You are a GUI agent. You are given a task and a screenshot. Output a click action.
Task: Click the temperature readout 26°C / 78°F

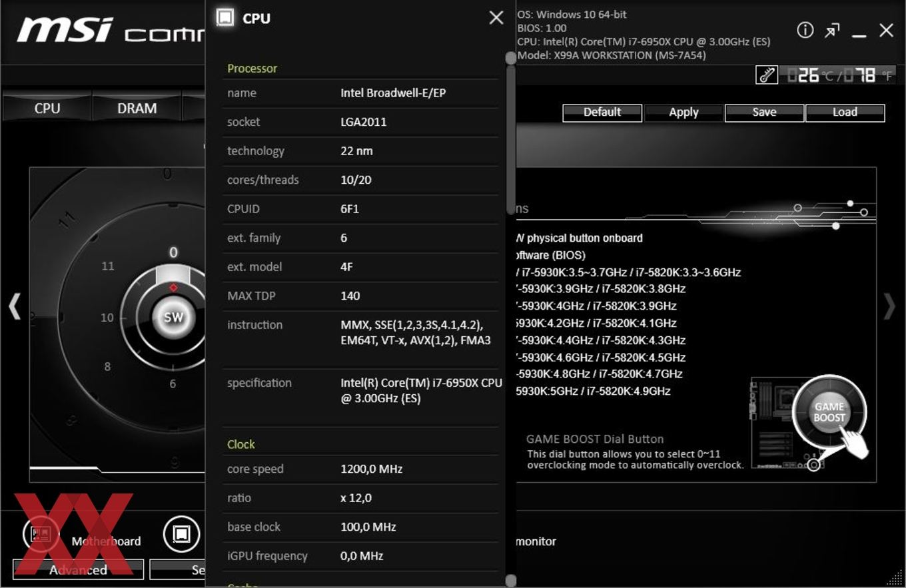point(839,75)
